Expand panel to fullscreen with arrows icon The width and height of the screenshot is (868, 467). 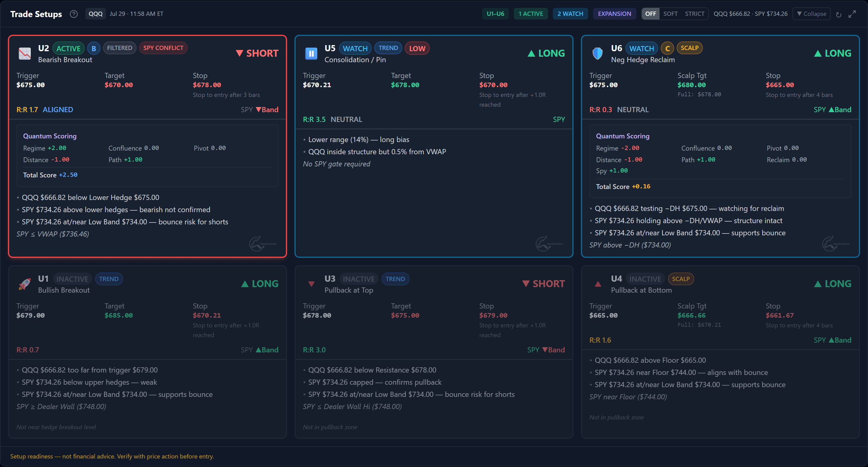point(852,14)
